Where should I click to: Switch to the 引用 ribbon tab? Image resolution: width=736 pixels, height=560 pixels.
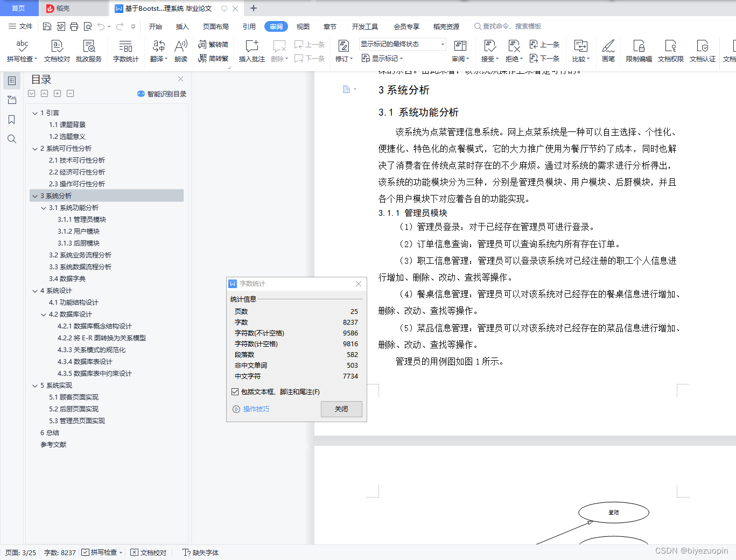249,26
